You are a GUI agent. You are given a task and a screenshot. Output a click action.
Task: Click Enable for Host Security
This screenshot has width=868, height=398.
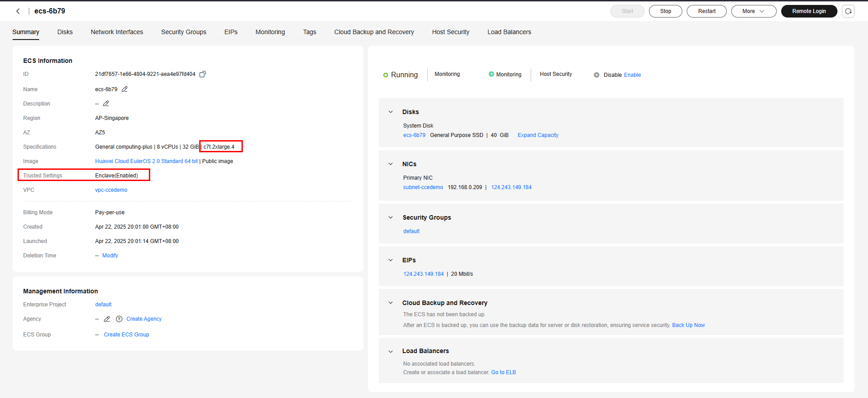click(632, 75)
